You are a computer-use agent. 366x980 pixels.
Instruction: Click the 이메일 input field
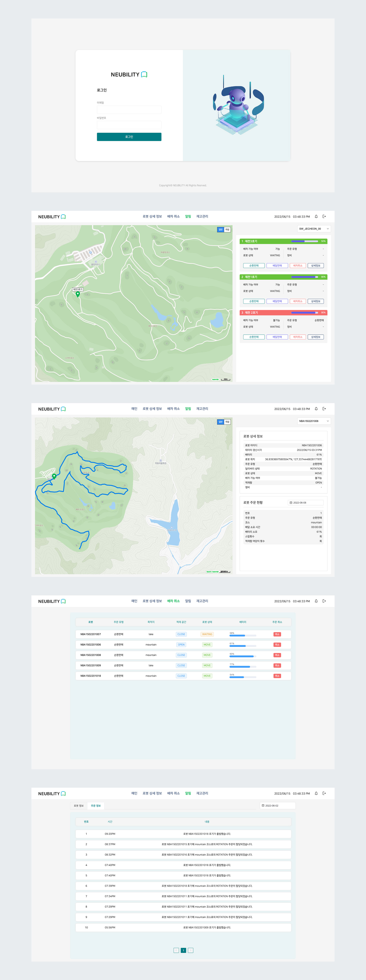pyautogui.click(x=129, y=110)
